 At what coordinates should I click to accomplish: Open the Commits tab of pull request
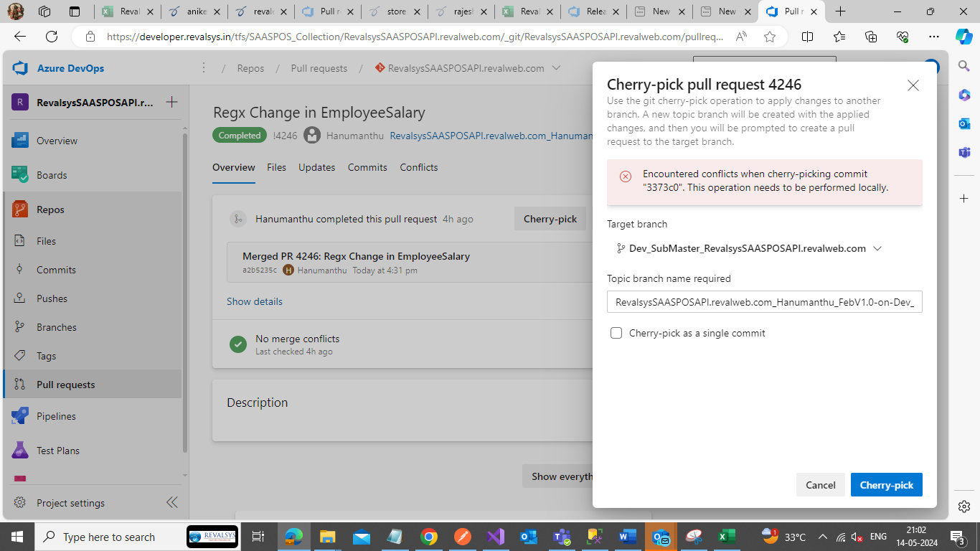[x=367, y=167]
